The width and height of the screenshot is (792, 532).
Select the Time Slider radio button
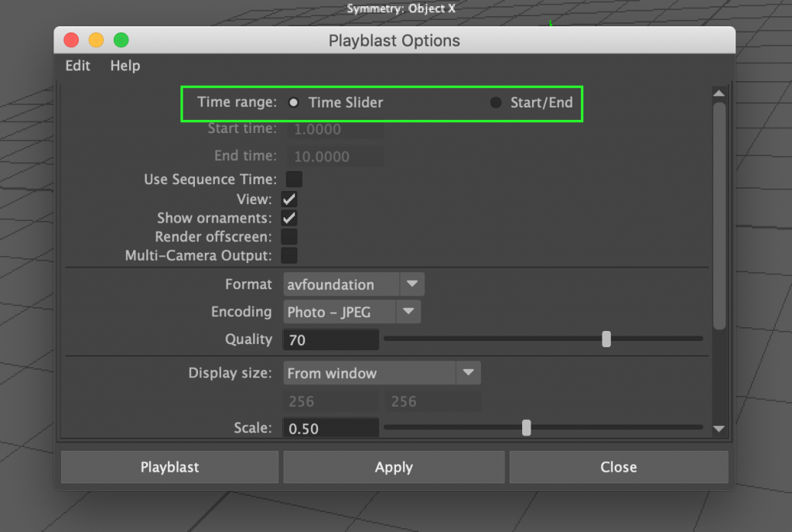pyautogui.click(x=294, y=102)
